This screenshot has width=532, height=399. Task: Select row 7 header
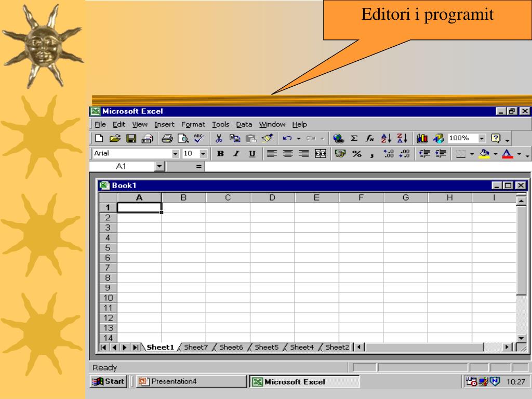[108, 268]
